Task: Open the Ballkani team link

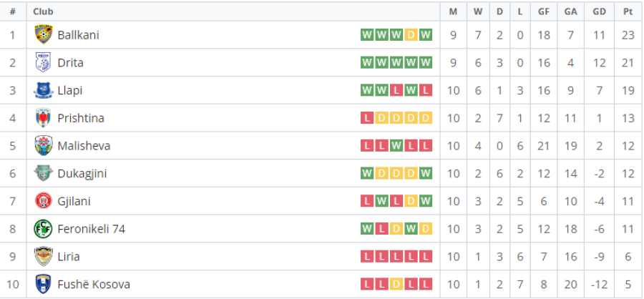Action: (79, 35)
